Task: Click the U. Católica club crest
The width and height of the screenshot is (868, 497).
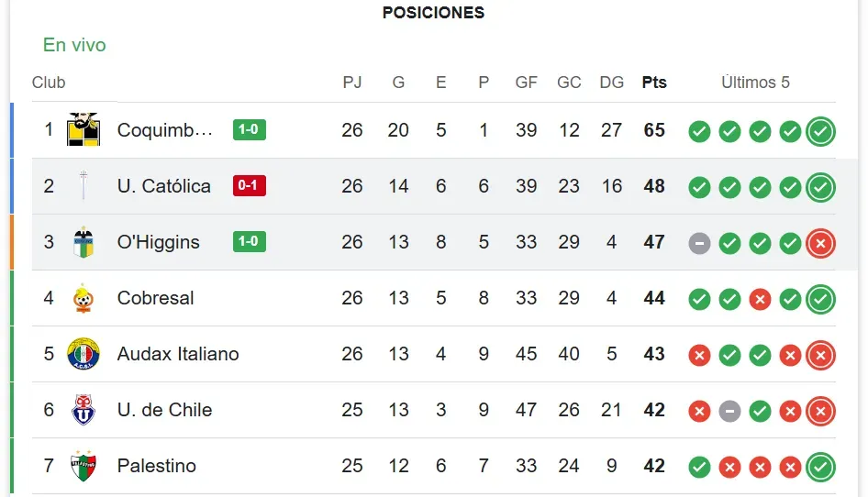Action: coord(83,186)
